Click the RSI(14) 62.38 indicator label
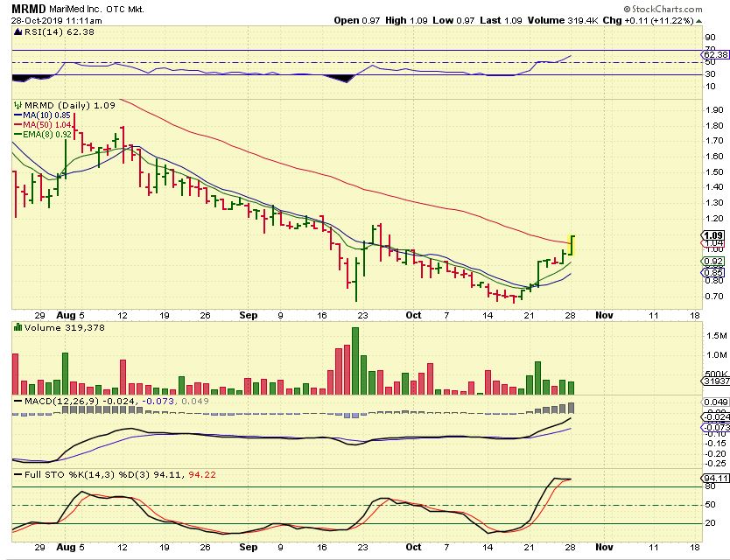This screenshot has width=730, height=560. tap(60, 32)
